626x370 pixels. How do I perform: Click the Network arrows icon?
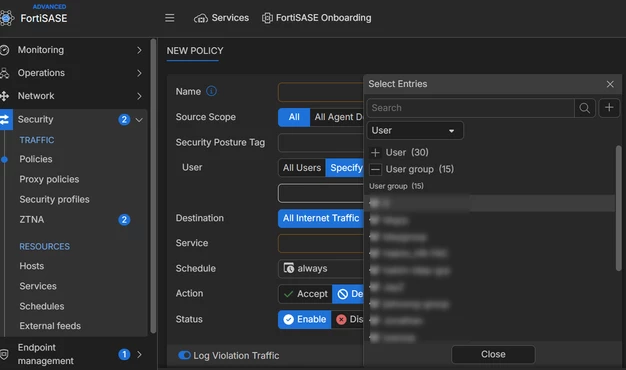point(4,96)
